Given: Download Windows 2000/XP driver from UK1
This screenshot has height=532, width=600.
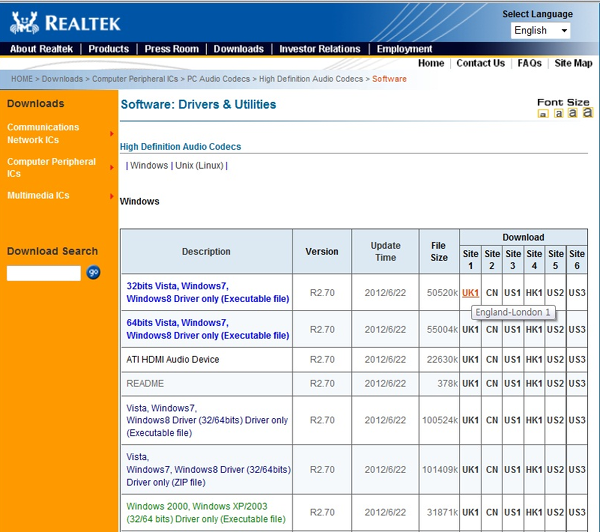Looking at the screenshot, I should (470, 512).
